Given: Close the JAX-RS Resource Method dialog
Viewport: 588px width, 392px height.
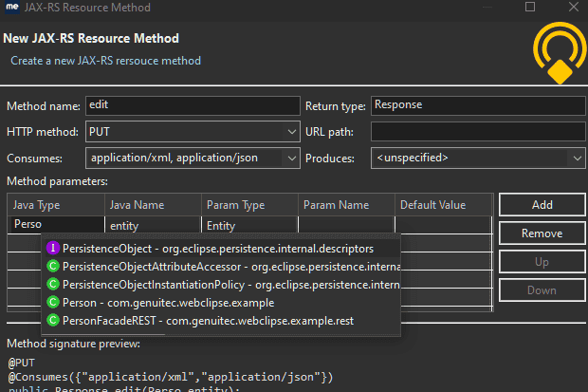Looking at the screenshot, I should 574,7.
